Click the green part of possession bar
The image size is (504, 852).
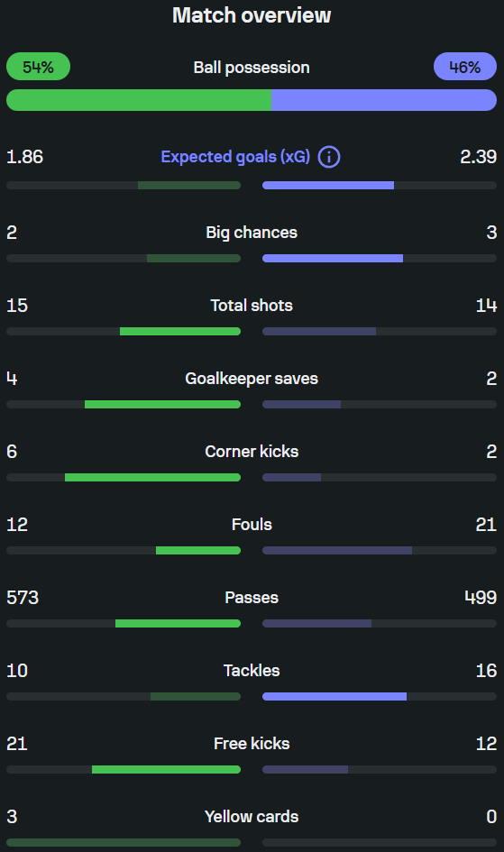pyautogui.click(x=139, y=100)
